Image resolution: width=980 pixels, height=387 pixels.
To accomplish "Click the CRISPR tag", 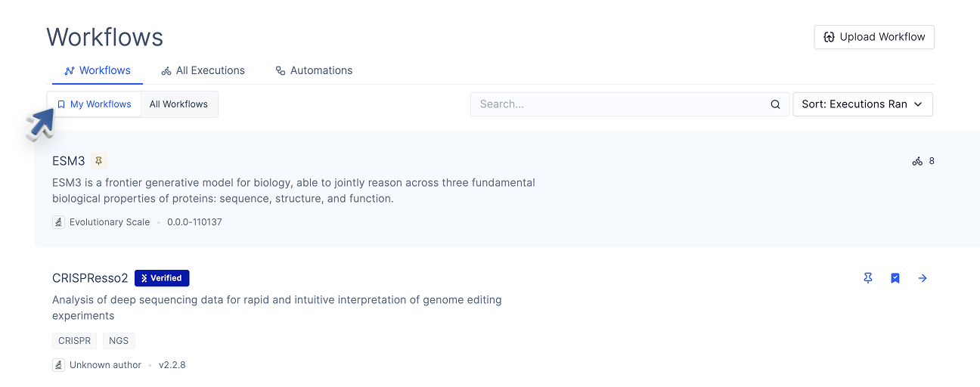I will coord(74,341).
